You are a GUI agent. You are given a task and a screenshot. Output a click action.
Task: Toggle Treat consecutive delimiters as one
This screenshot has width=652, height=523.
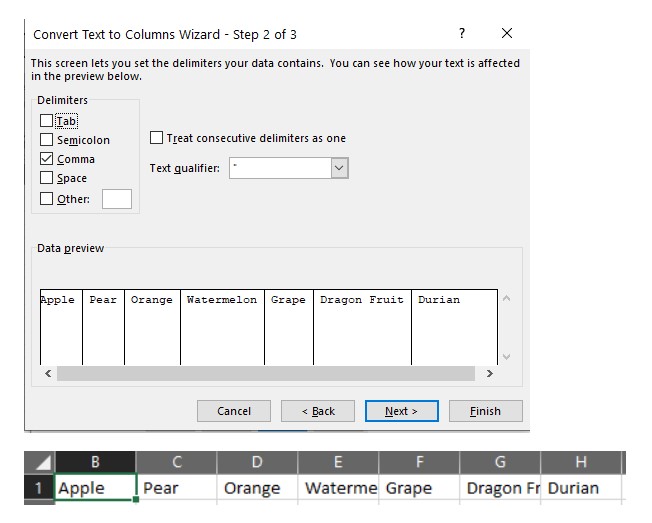tap(156, 138)
